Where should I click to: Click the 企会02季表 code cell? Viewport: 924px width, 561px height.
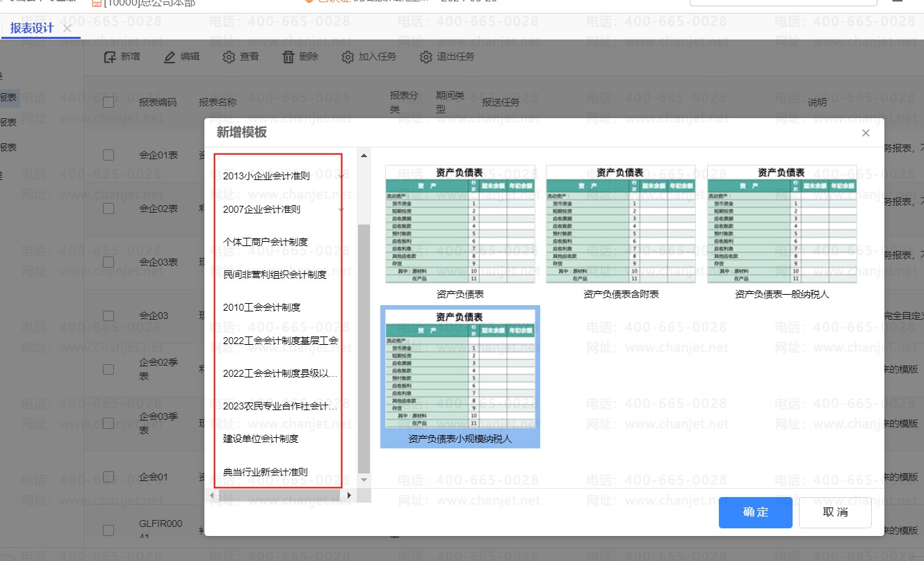(x=159, y=369)
